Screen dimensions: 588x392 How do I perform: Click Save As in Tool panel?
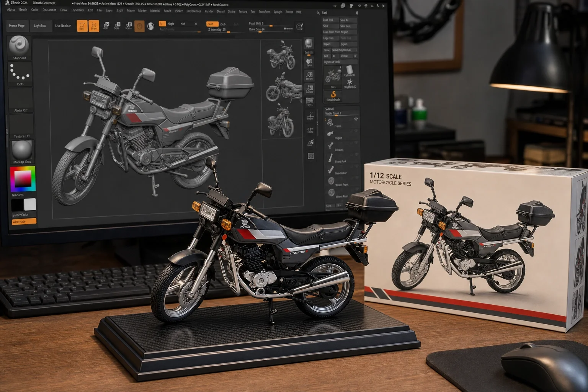(x=348, y=20)
